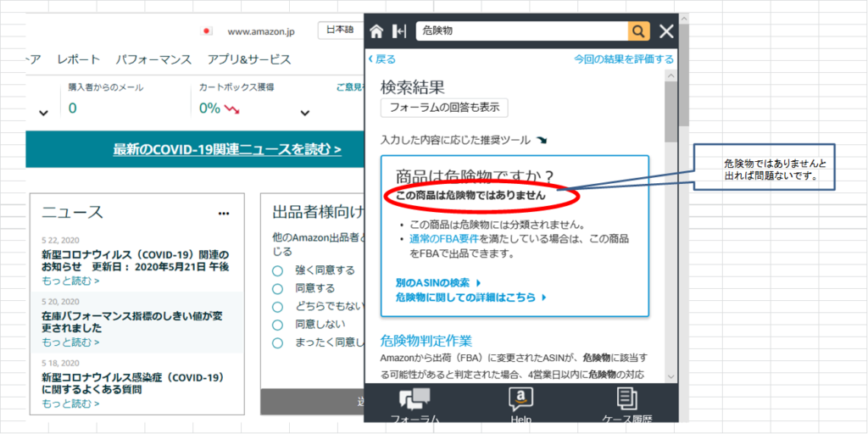This screenshot has height=434, width=868.
Task: Select まったく同意しない radio button
Action: pos(278,342)
